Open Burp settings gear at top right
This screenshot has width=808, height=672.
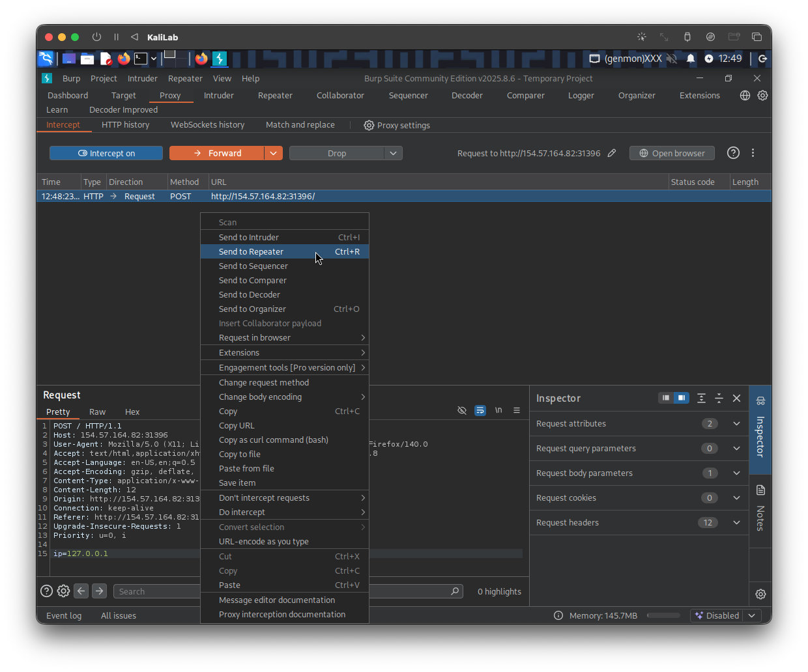(762, 96)
